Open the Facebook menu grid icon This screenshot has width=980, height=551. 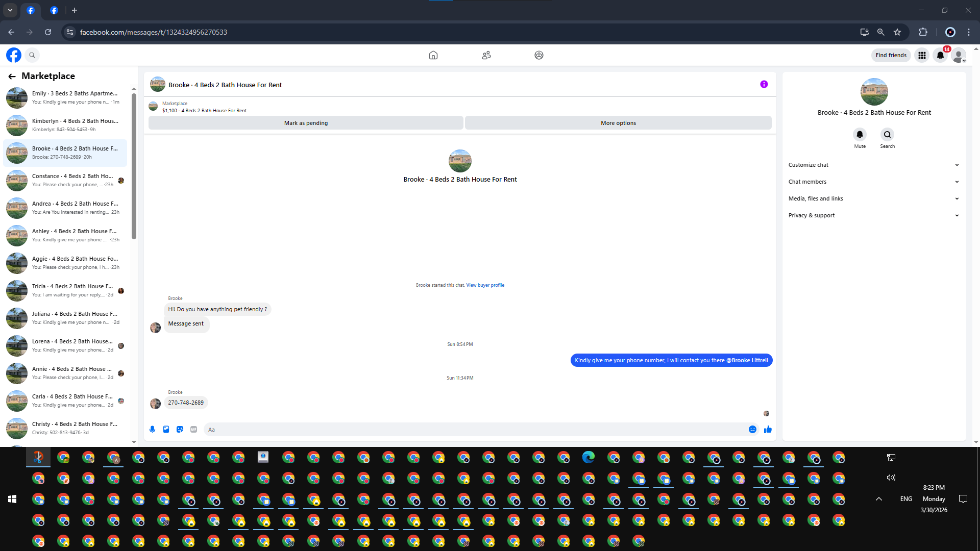(x=922, y=55)
